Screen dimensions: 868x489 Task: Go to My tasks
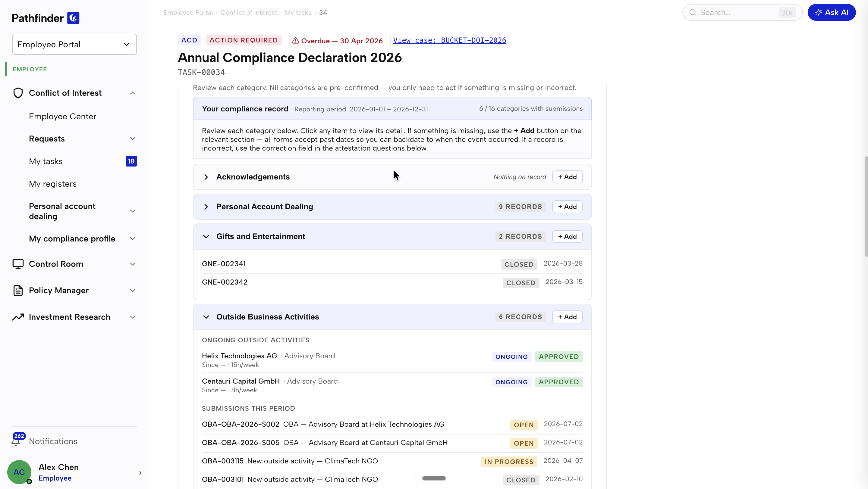click(46, 161)
